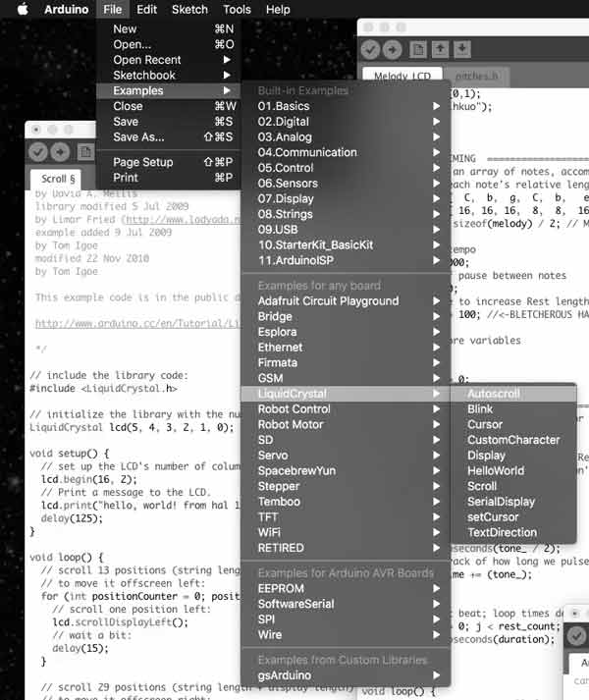
Task: Click Verify icon in Scroll window
Action: tap(38, 152)
